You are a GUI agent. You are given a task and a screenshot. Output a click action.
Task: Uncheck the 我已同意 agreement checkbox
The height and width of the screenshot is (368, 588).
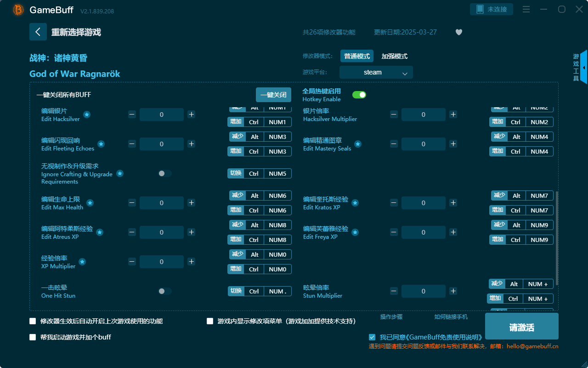372,337
